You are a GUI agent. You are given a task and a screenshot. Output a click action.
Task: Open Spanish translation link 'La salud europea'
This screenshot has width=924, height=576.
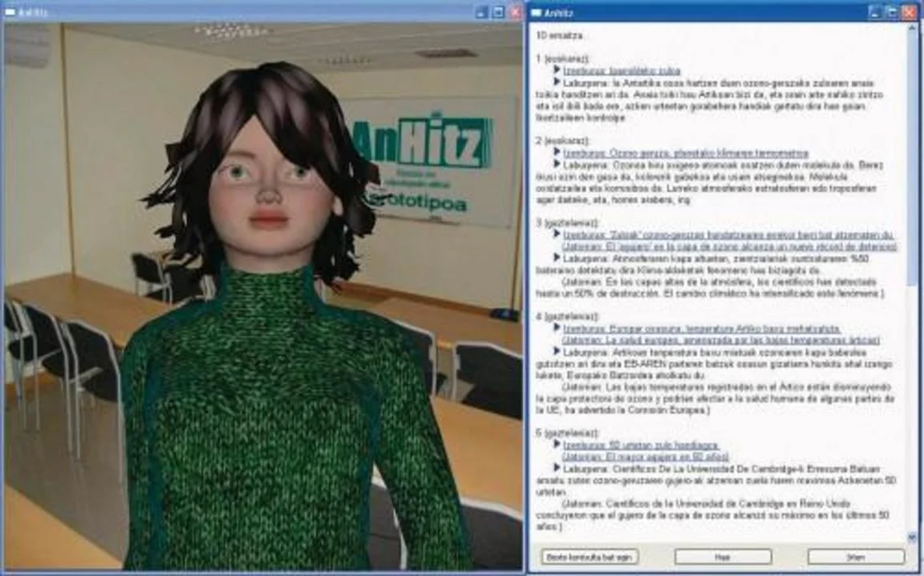721,340
